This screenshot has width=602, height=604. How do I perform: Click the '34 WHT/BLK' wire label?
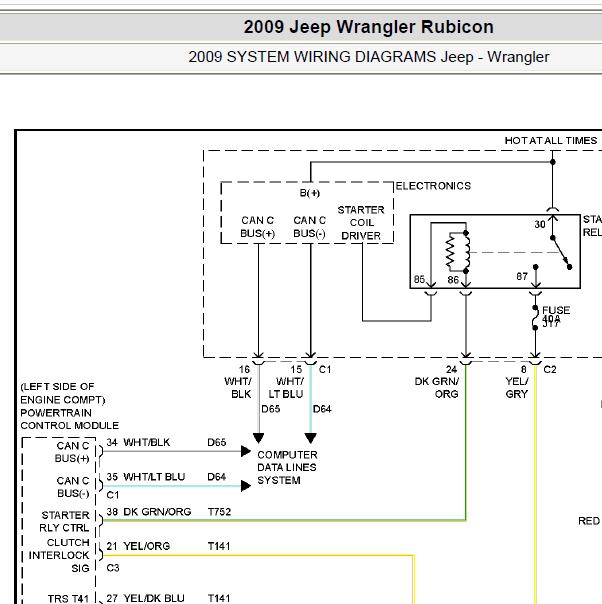138,442
